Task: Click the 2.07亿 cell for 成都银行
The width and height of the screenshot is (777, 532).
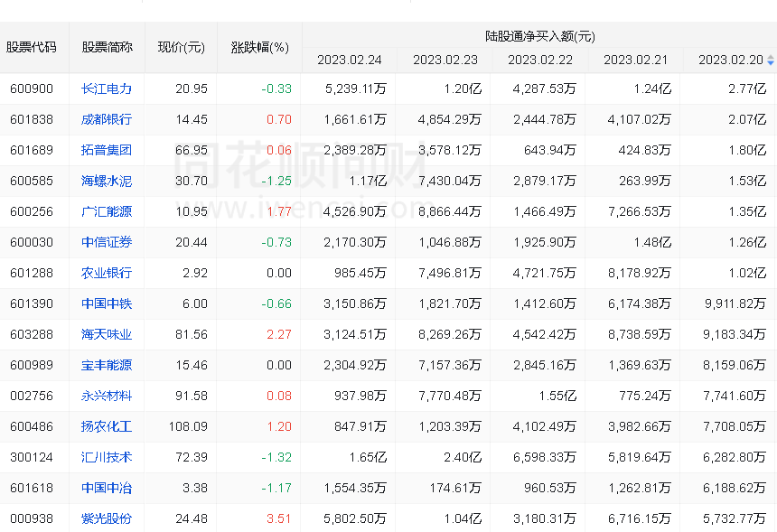Action: pos(747,119)
